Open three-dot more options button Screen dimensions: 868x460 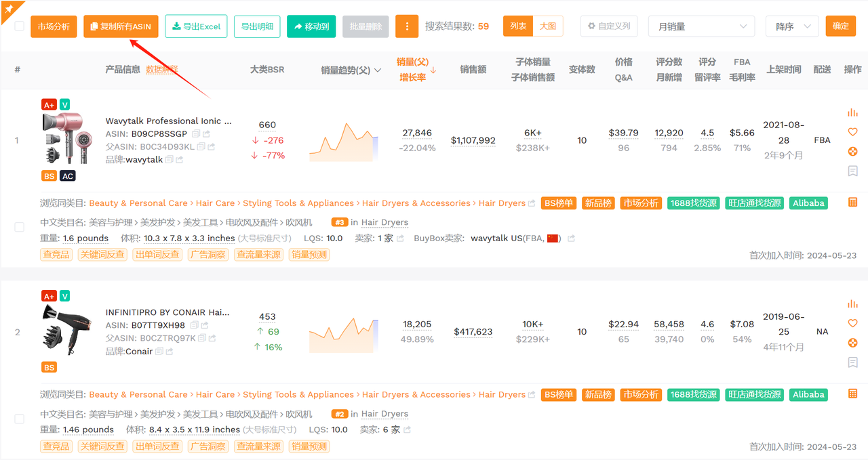pos(407,26)
